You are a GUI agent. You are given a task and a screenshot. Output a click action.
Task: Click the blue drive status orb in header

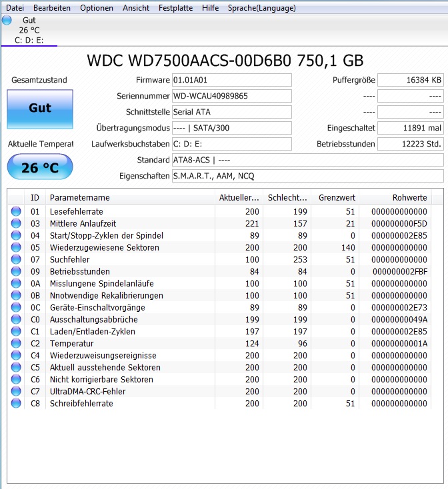[x=7, y=20]
